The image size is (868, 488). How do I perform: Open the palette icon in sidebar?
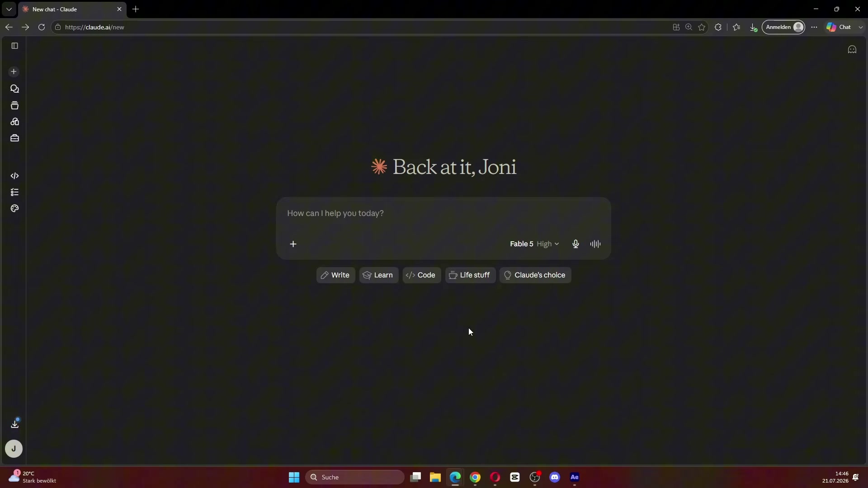tap(14, 209)
